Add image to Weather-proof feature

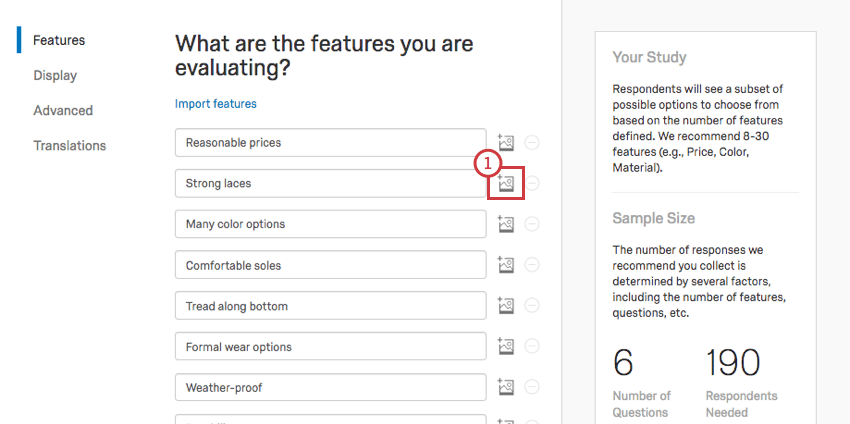pos(506,387)
